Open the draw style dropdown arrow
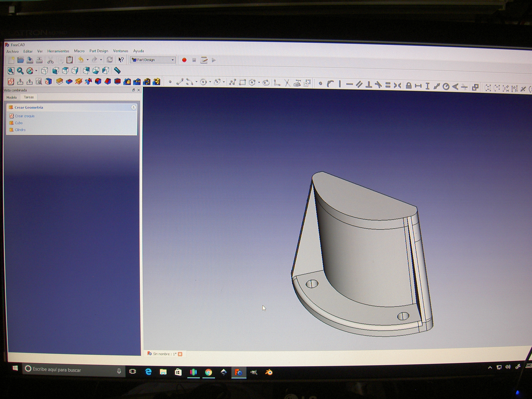Viewport: 532px width, 399px height. [36, 71]
